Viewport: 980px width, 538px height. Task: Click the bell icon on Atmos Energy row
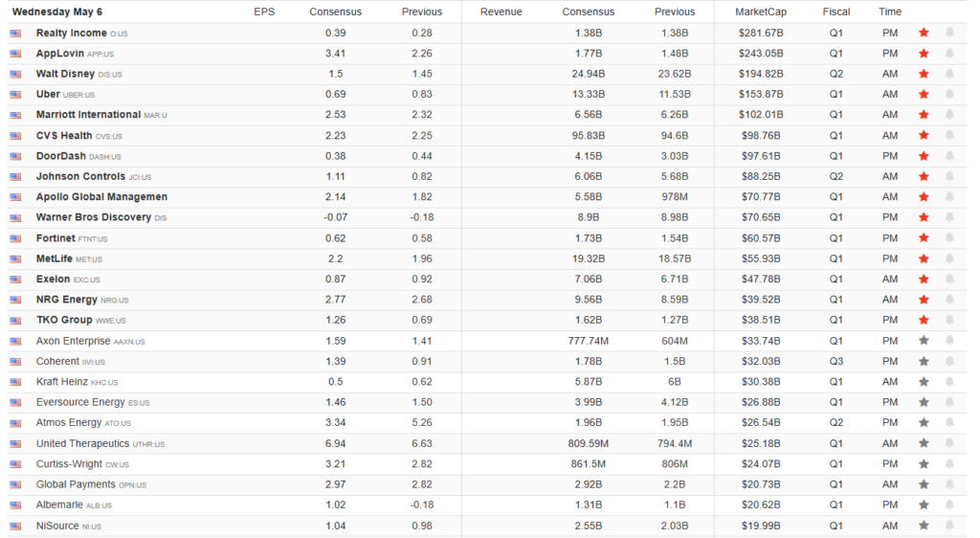pyautogui.click(x=949, y=422)
